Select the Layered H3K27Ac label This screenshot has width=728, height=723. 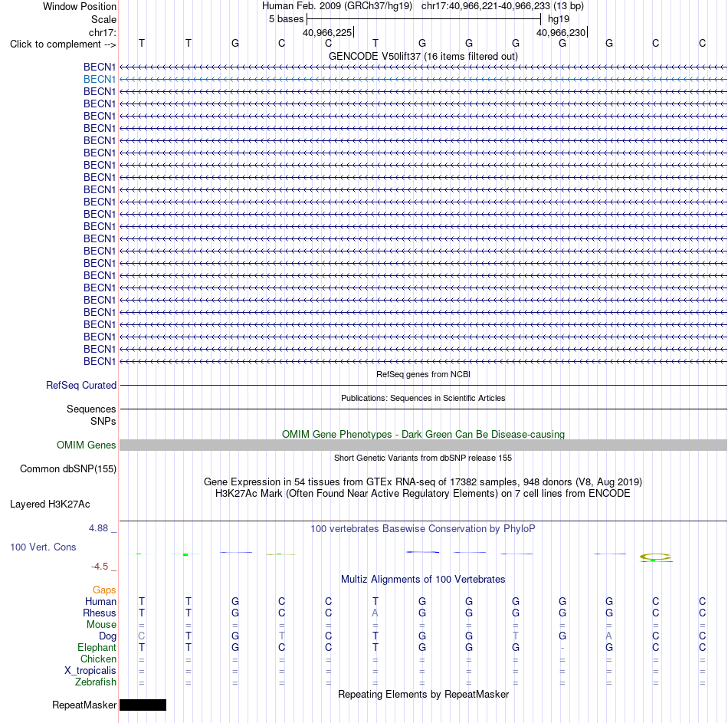(x=50, y=504)
